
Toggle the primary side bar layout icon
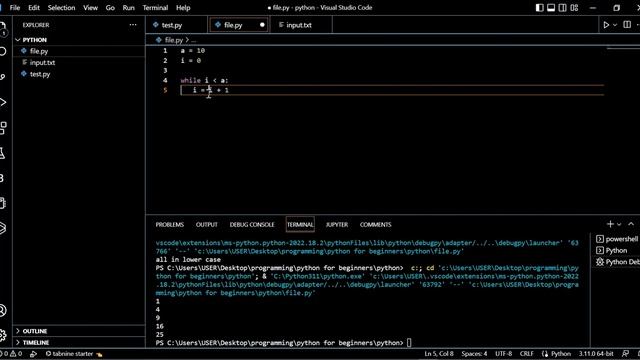(540, 8)
